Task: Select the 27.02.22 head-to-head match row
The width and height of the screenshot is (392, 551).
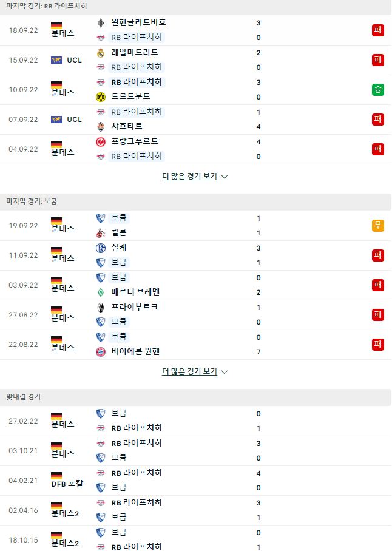Action: click(195, 421)
